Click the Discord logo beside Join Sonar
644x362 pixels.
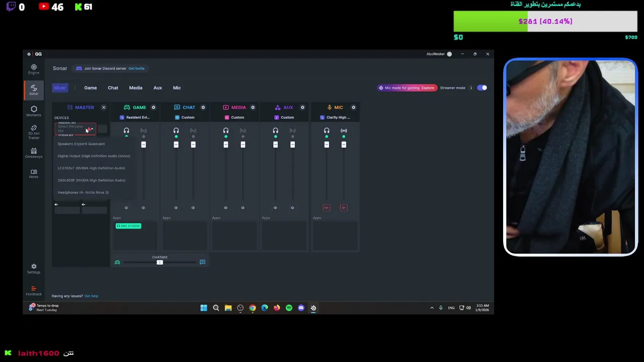[79, 68]
